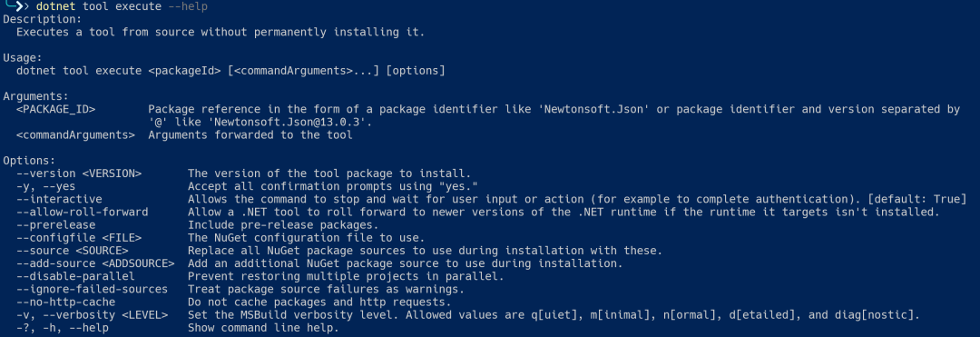Click the '--configfile <FILE>' option

(x=79, y=238)
